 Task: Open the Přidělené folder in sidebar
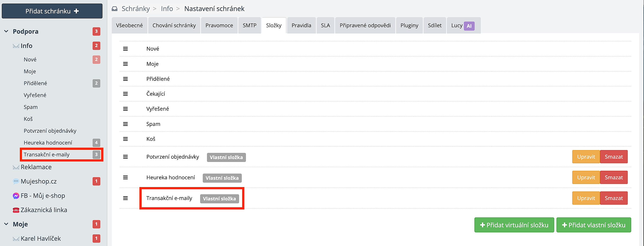coord(35,83)
